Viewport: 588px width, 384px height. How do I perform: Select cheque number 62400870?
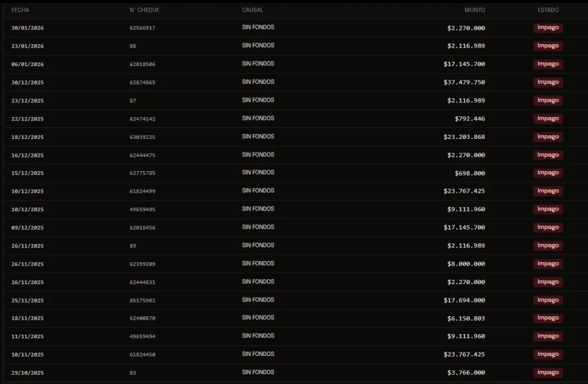[142, 319]
